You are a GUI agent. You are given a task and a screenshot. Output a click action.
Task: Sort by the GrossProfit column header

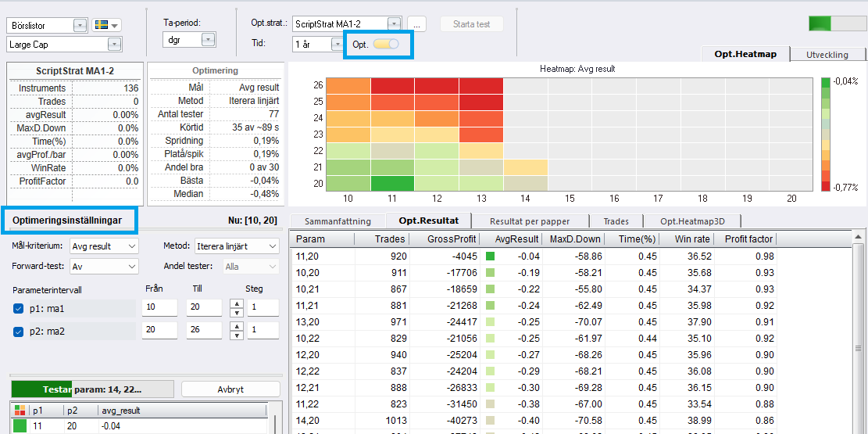click(x=445, y=239)
